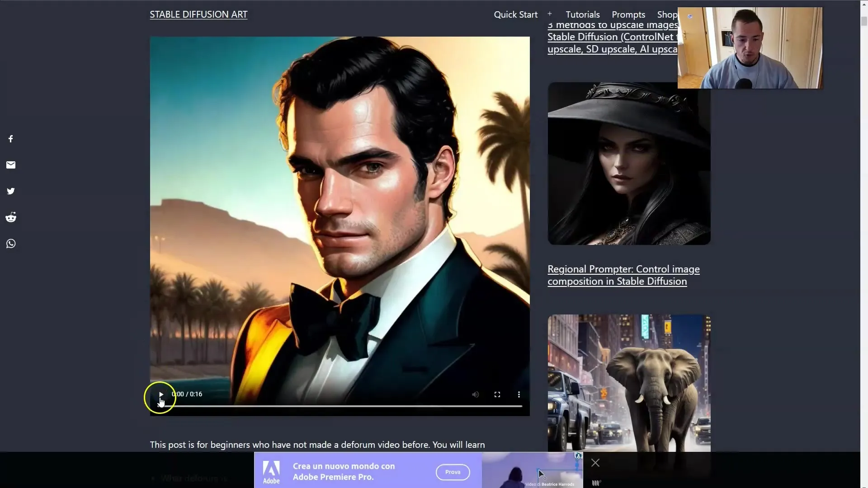Screen dimensions: 868x488
Task: Seek on the video progress bar
Action: point(340,406)
